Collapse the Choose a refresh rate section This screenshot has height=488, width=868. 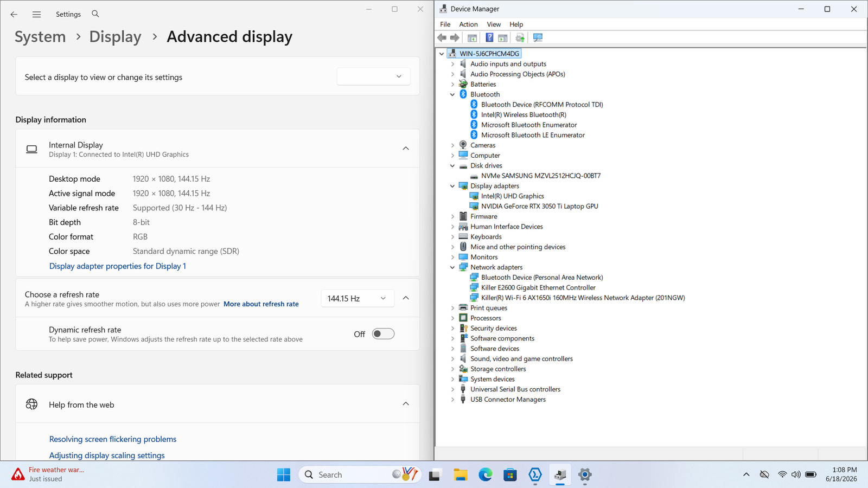pos(406,298)
